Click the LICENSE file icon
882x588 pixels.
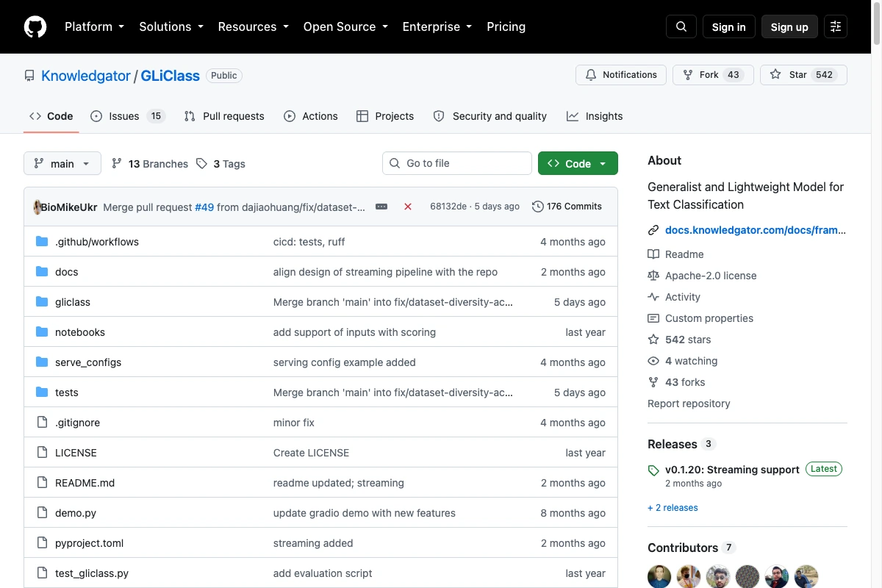pyautogui.click(x=42, y=453)
